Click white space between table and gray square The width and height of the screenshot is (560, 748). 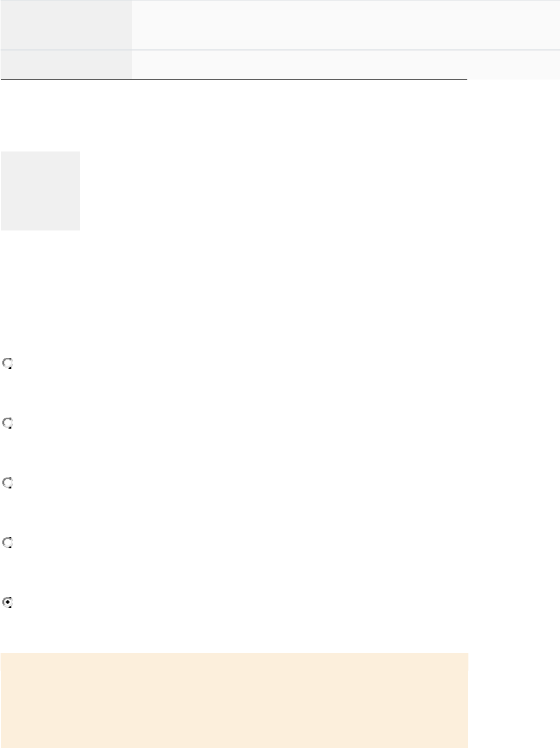tap(219, 115)
